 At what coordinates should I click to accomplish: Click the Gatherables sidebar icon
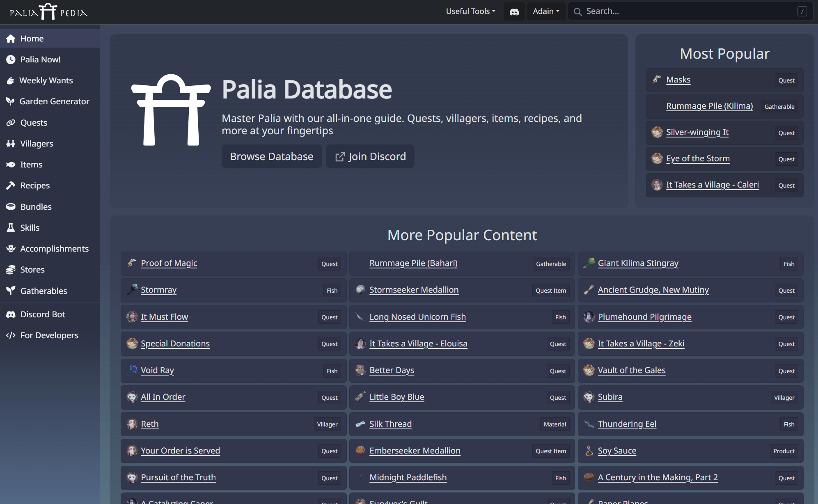pos(11,291)
